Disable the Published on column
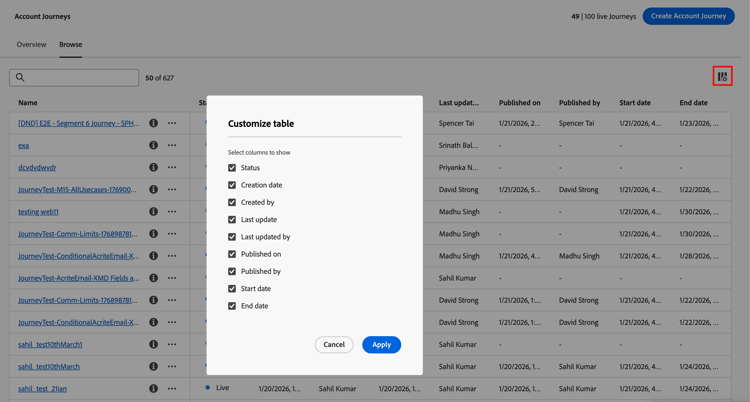This screenshot has height=402, width=750. pyautogui.click(x=232, y=254)
